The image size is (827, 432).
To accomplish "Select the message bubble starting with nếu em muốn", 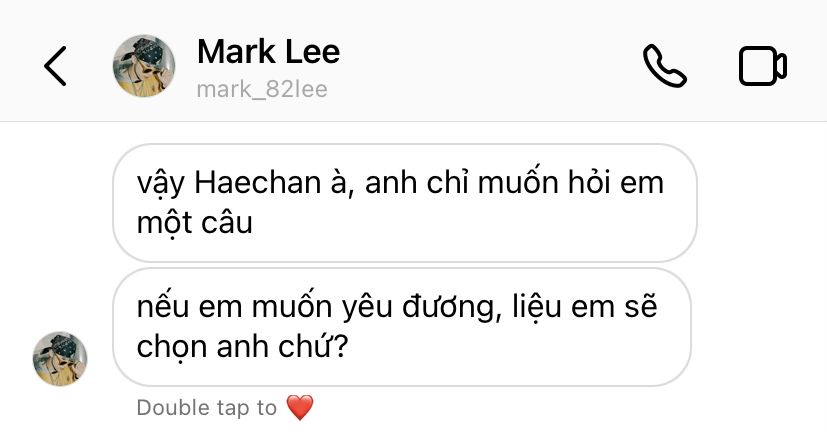I will 402,327.
